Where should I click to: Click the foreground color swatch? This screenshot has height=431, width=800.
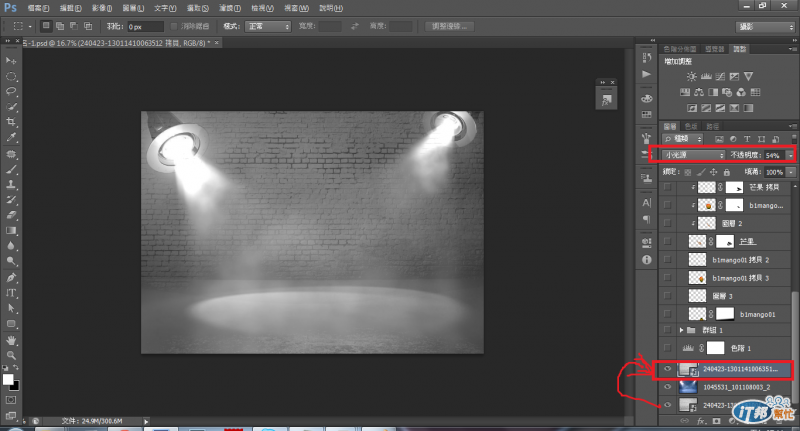[8, 379]
